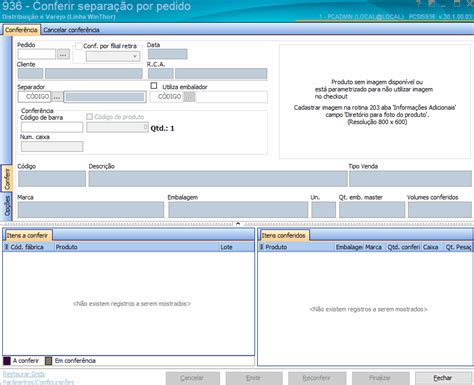
Task: Click the Finalizar button
Action: tap(380, 378)
